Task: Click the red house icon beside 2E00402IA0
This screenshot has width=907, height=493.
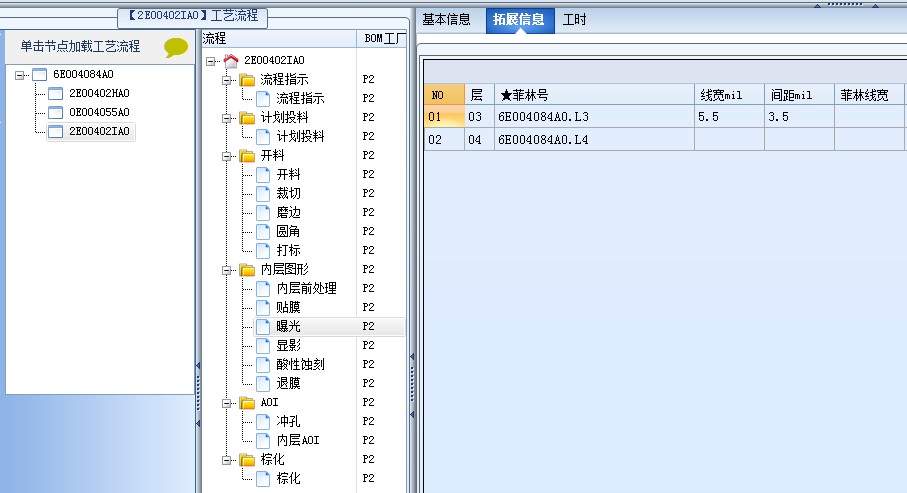Action: (x=231, y=61)
